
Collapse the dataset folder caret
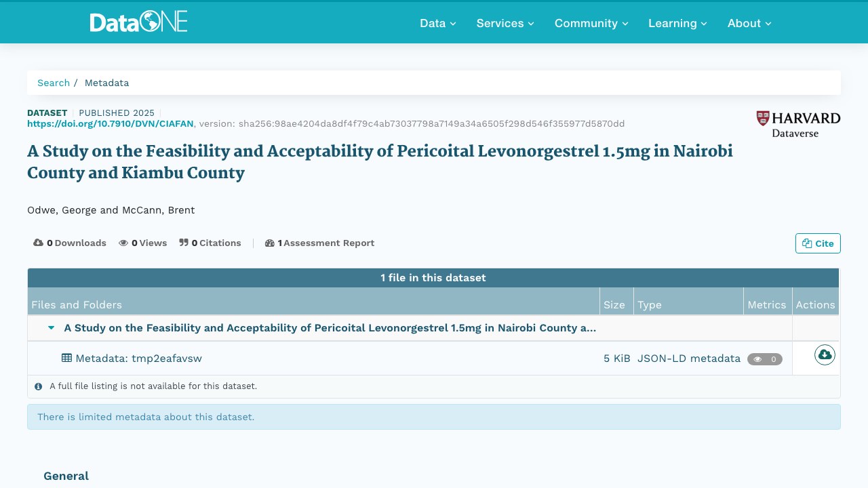[51, 328]
